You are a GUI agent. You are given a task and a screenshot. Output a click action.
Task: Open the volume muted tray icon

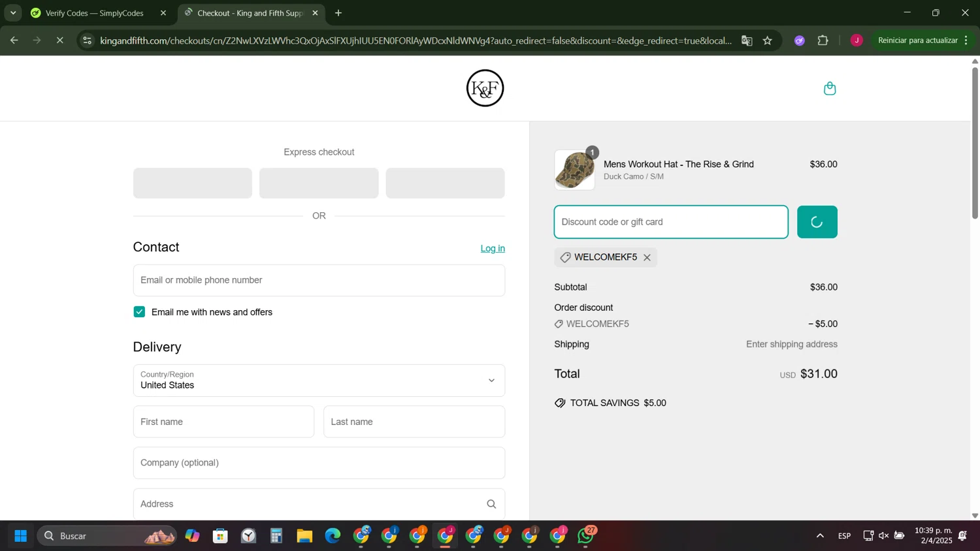[x=883, y=536]
